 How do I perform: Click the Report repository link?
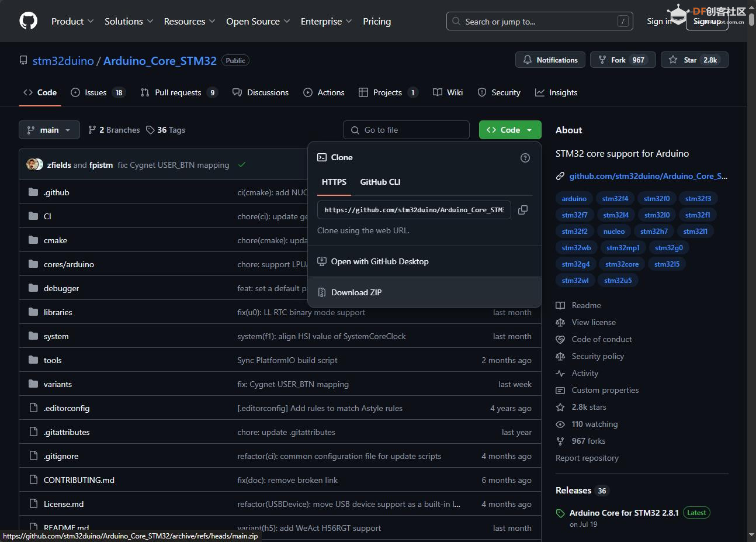pyautogui.click(x=587, y=458)
